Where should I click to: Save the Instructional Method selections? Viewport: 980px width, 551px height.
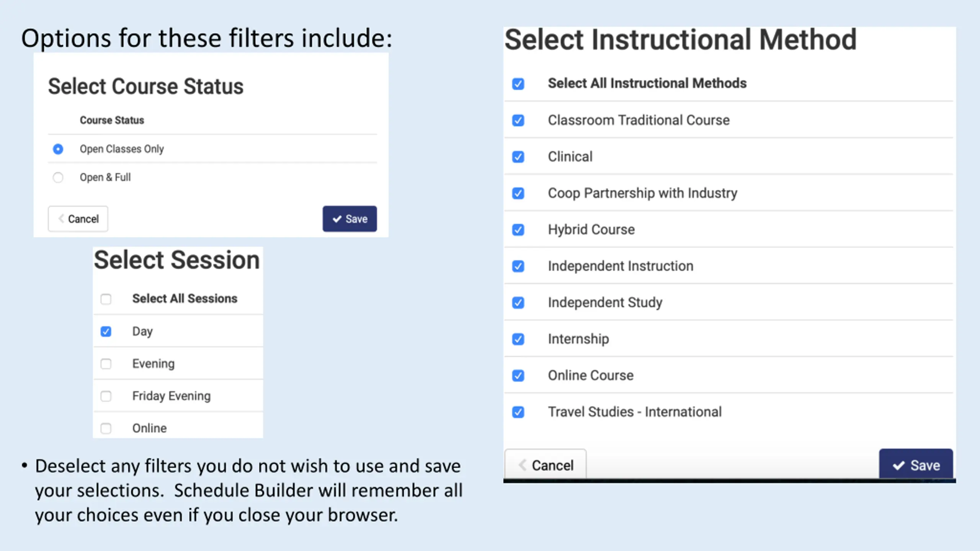916,465
